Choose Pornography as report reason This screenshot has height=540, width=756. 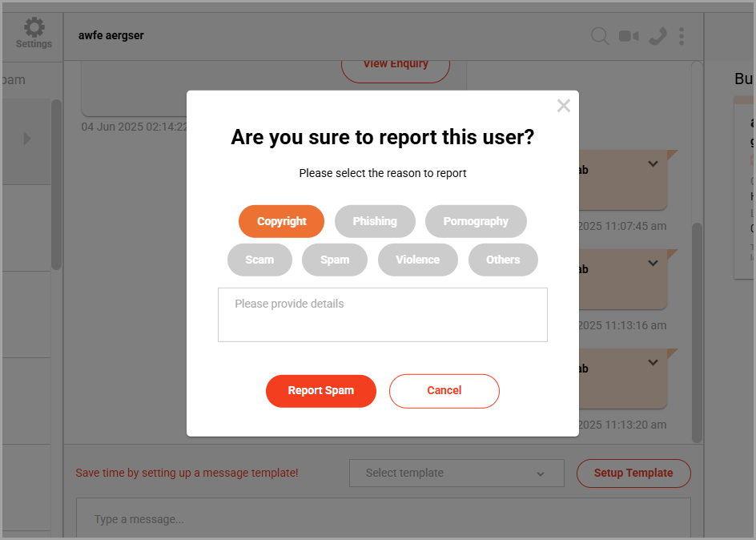pyautogui.click(x=476, y=221)
